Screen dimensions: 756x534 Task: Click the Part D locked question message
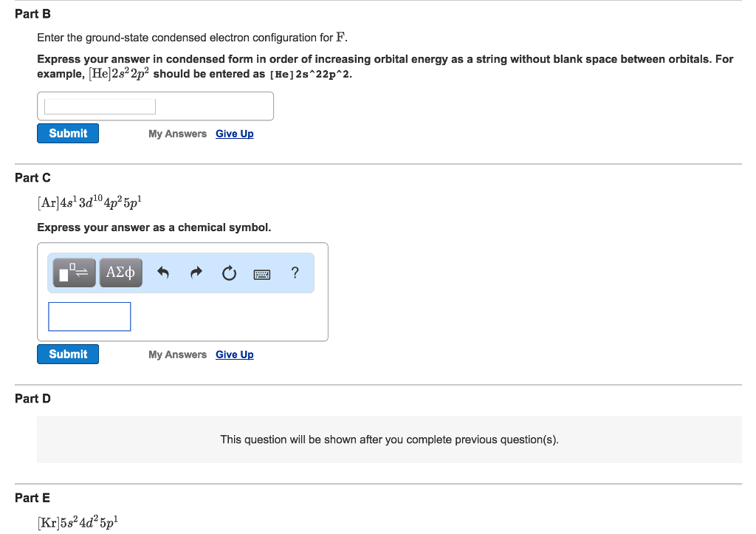pyautogui.click(x=389, y=439)
